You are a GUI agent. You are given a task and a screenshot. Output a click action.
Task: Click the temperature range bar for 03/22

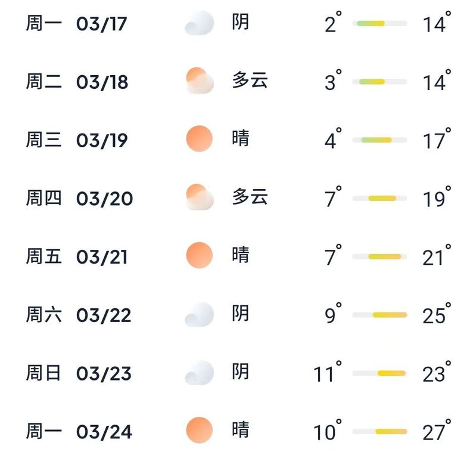[379, 315]
